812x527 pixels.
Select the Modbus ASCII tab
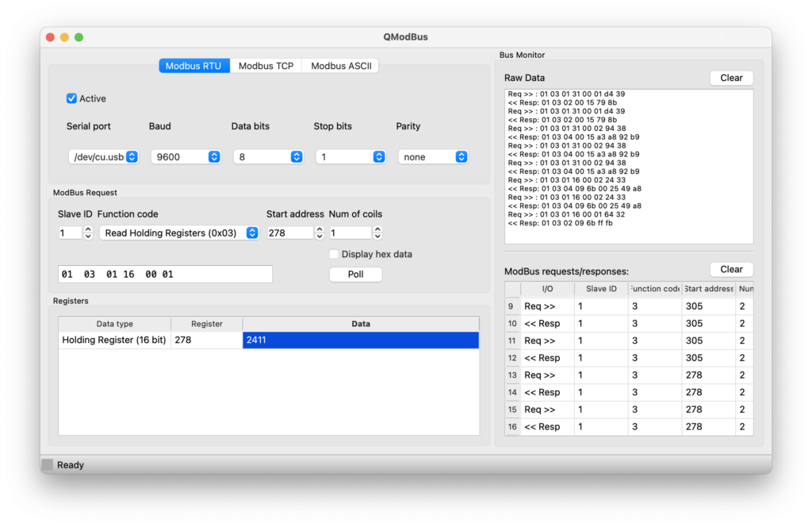[340, 66]
